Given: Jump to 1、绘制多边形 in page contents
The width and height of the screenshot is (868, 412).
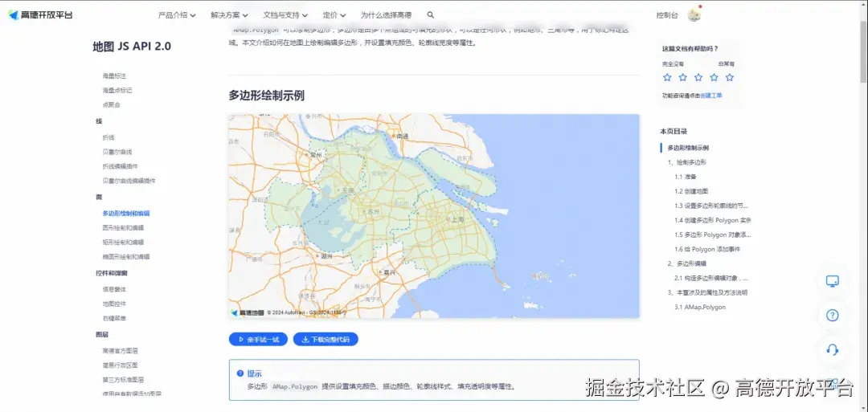Looking at the screenshot, I should pyautogui.click(x=687, y=162).
